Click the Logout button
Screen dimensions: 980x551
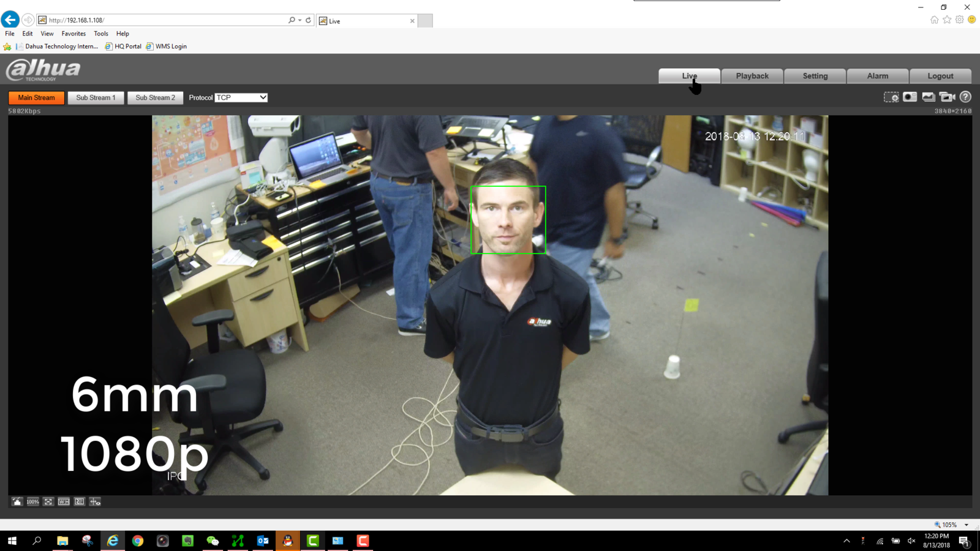[940, 76]
